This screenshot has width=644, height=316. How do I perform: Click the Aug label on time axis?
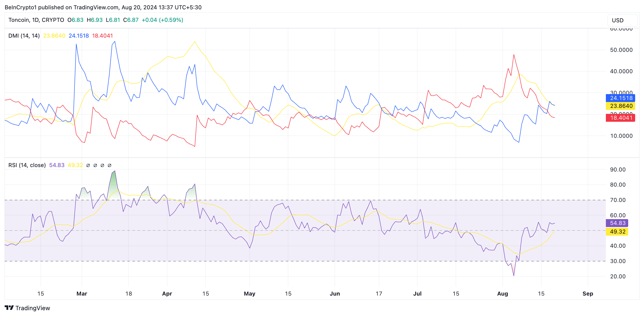502,293
